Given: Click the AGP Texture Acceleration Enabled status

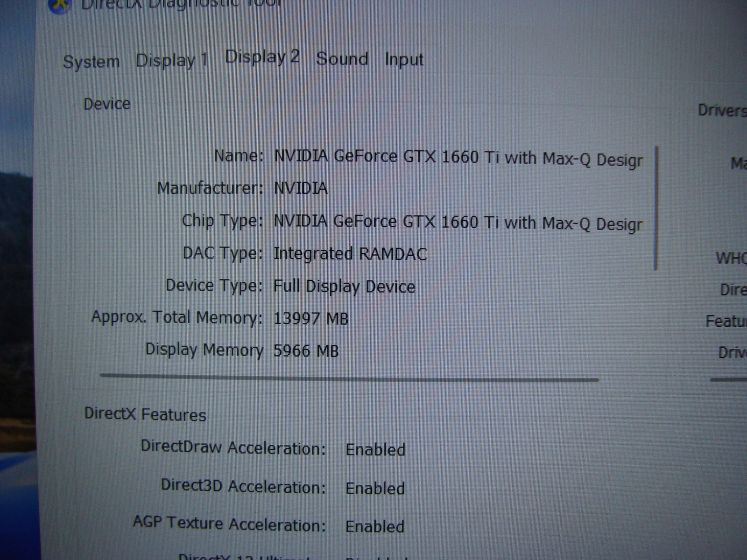Looking at the screenshot, I should click(x=375, y=527).
